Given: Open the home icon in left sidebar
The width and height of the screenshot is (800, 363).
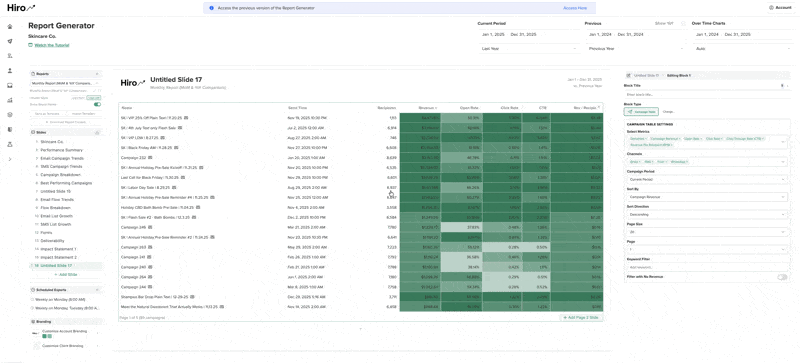Looking at the screenshot, I should [10, 27].
